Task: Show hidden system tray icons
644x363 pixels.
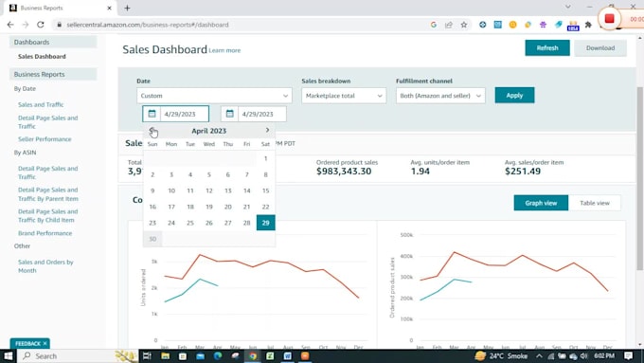Action: pyautogui.click(x=539, y=356)
